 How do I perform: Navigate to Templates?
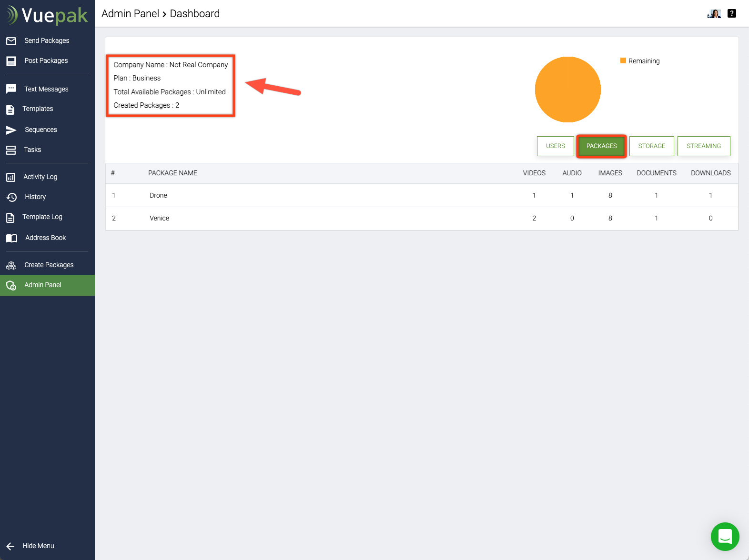(x=38, y=109)
